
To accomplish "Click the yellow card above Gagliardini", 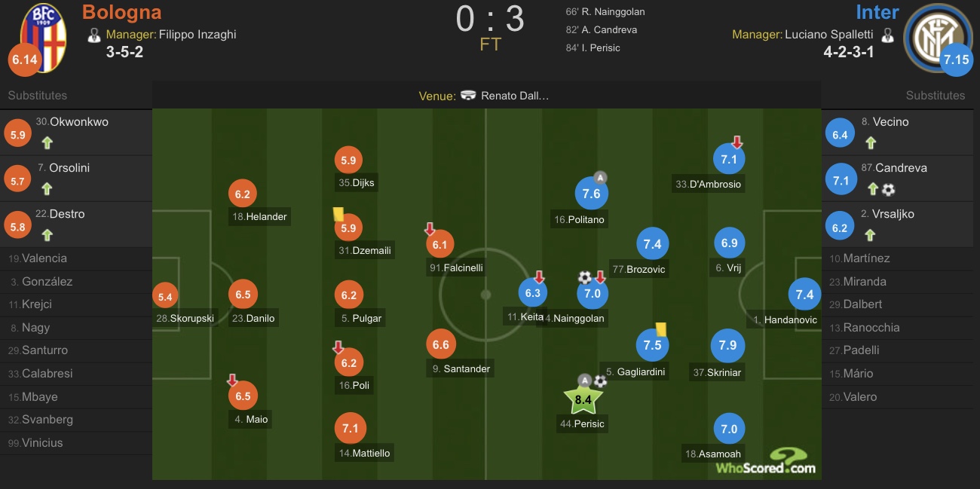I will [661, 329].
